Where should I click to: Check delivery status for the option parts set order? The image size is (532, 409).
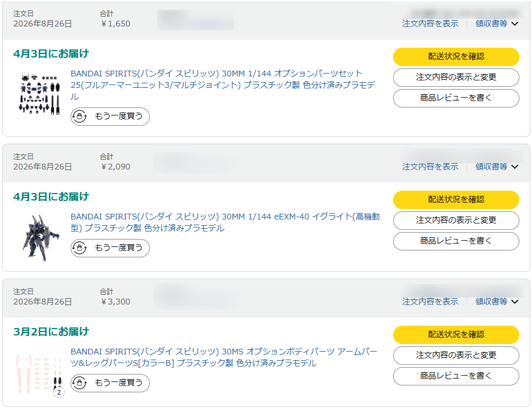pos(456,57)
